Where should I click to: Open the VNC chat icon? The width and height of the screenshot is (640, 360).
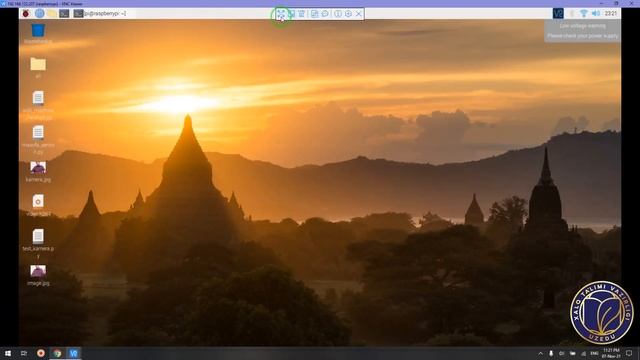coord(325,14)
